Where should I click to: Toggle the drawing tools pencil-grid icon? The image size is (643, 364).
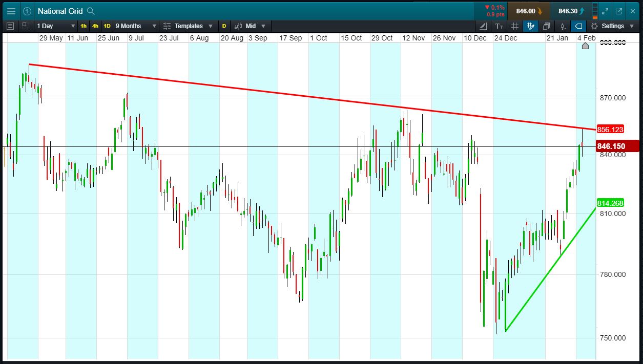click(530, 26)
